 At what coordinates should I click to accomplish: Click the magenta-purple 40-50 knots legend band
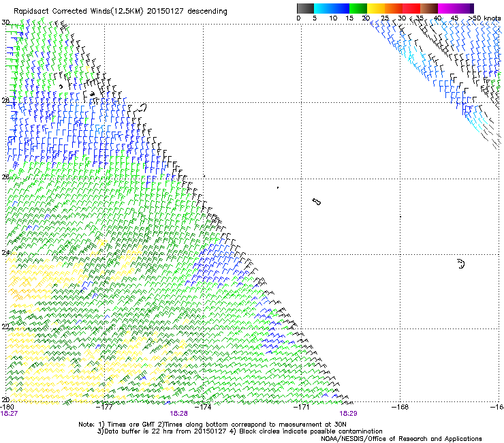[x=456, y=8]
